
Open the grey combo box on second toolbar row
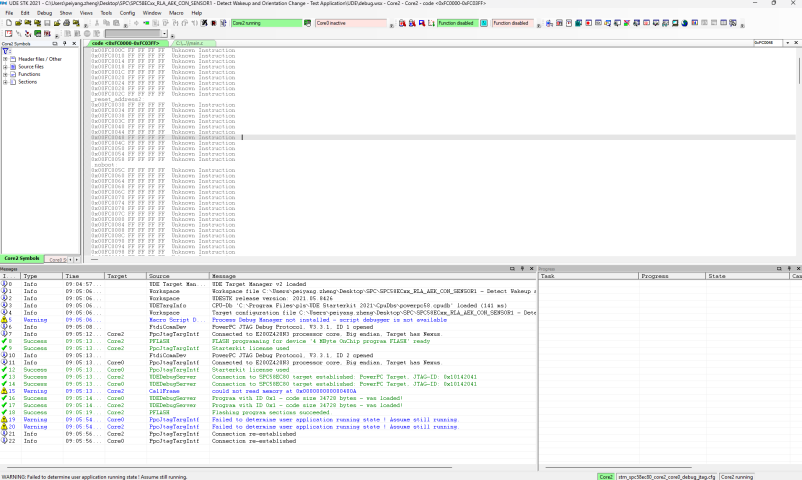pyautogui.click(x=164, y=34)
